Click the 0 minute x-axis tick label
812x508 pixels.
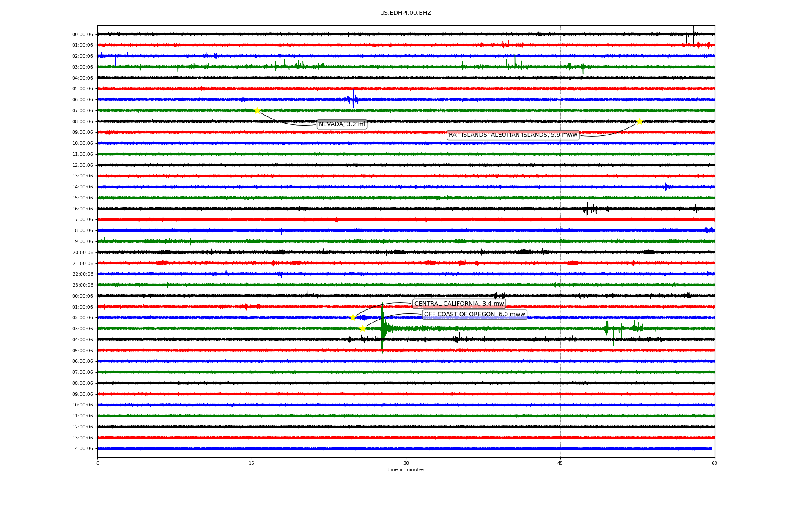(x=98, y=464)
